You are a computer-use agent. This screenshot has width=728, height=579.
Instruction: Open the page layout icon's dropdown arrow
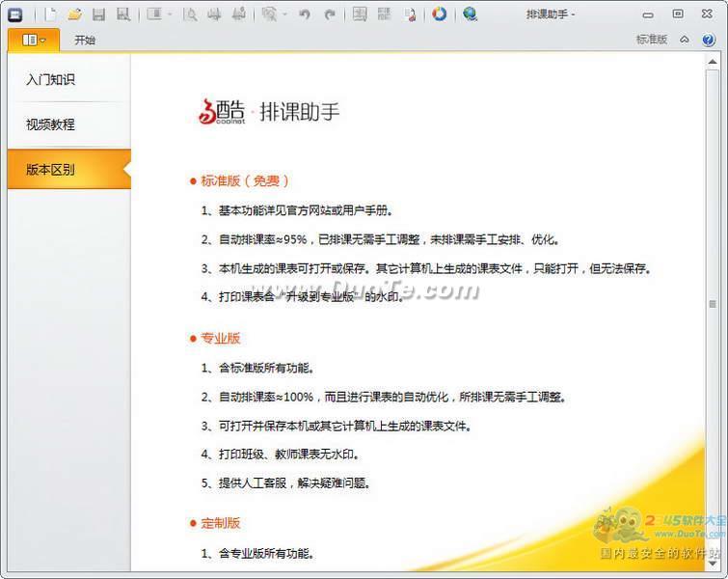point(170,14)
